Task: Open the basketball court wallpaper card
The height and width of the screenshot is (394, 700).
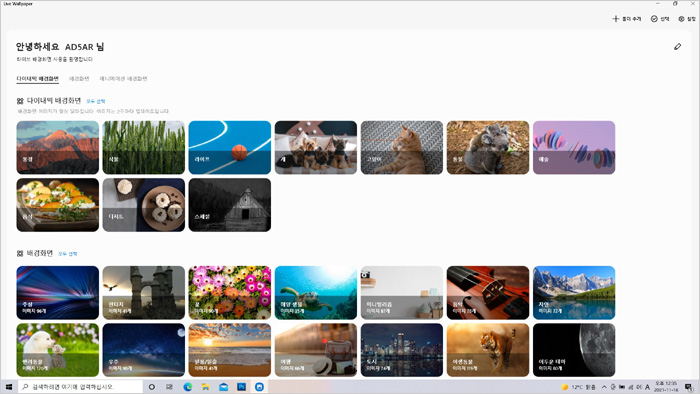Action: tap(229, 147)
